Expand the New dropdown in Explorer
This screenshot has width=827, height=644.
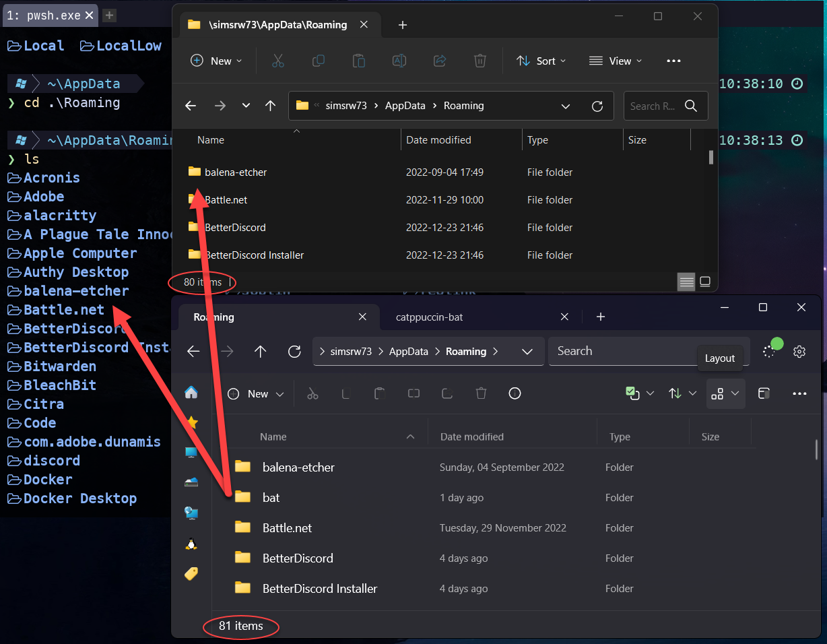pyautogui.click(x=216, y=61)
